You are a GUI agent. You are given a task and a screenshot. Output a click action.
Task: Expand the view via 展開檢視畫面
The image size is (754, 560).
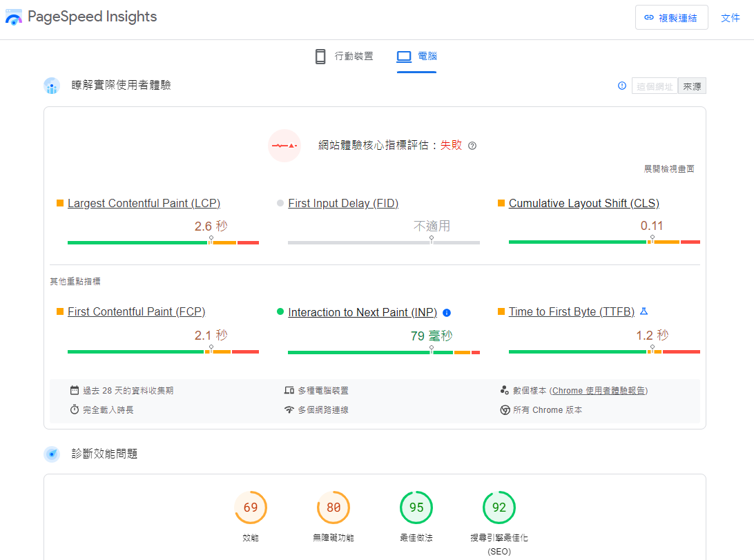click(x=669, y=168)
